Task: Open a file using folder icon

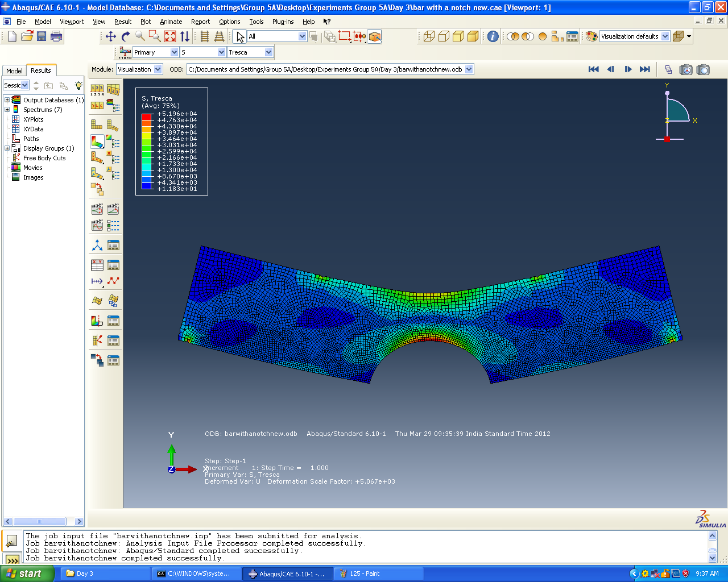Action: point(27,36)
